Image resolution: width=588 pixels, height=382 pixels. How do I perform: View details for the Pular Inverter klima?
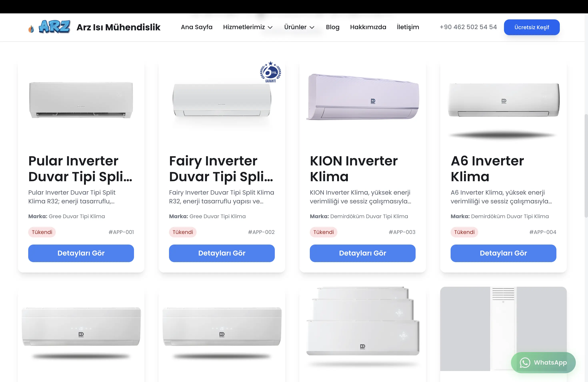(81, 253)
